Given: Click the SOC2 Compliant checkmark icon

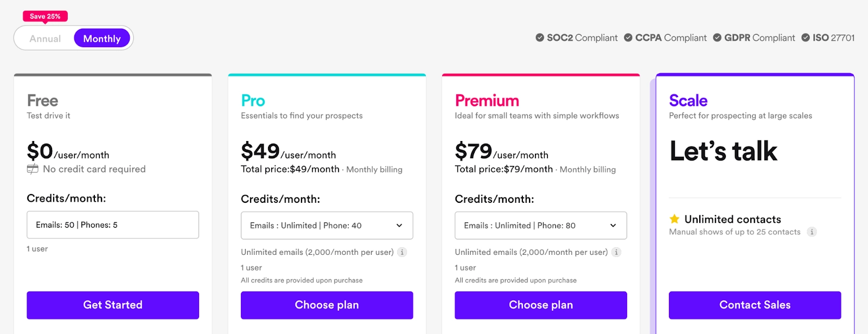Looking at the screenshot, I should pyautogui.click(x=540, y=38).
